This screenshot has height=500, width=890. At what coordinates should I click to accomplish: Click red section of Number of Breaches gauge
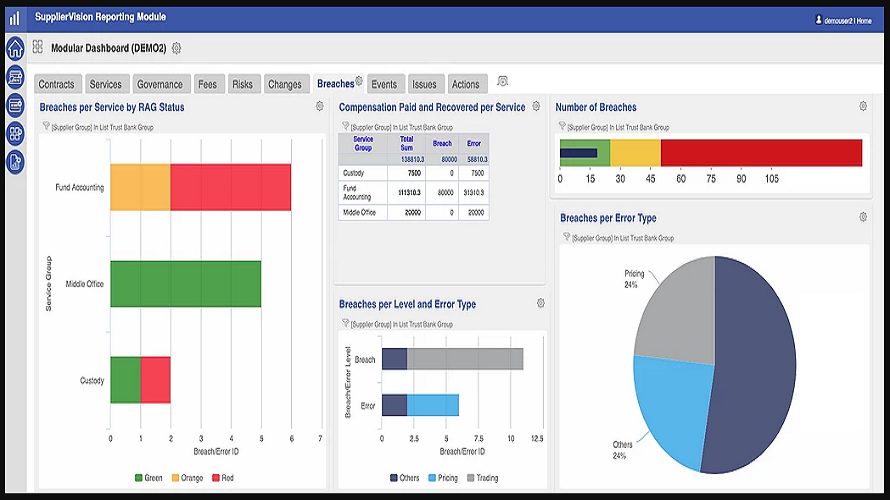pyautogui.click(x=761, y=153)
